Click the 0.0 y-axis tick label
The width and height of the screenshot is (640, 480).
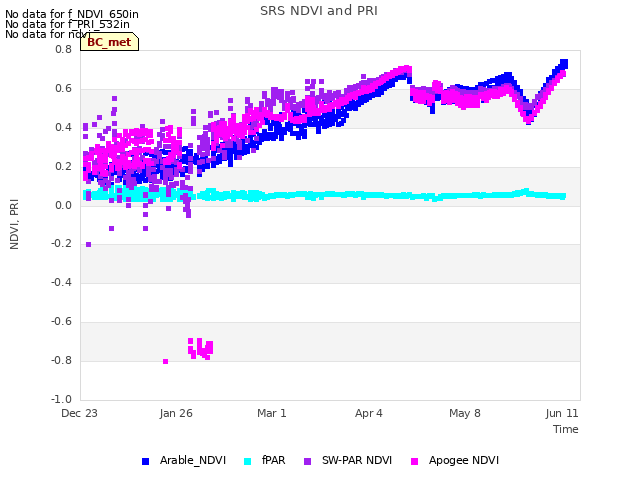point(63,205)
